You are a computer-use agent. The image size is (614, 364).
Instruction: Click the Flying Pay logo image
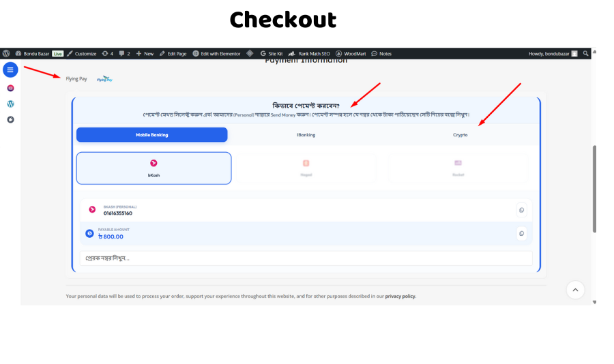tap(104, 78)
